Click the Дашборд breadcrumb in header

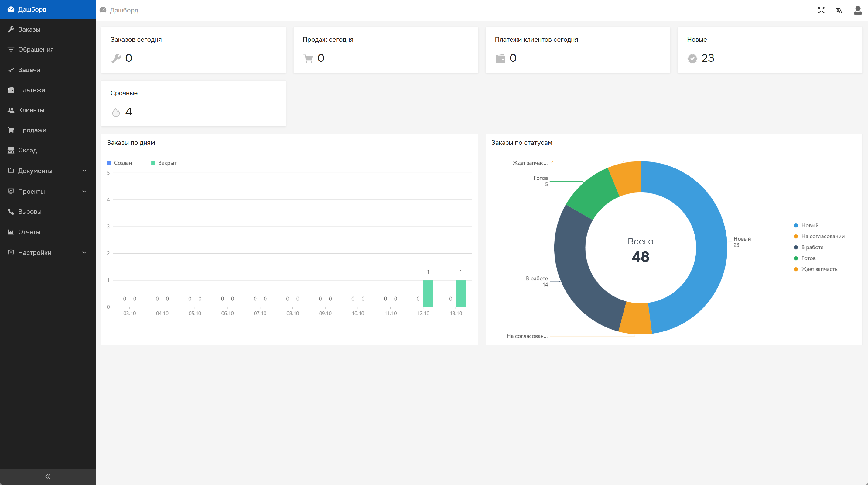pyautogui.click(x=124, y=10)
